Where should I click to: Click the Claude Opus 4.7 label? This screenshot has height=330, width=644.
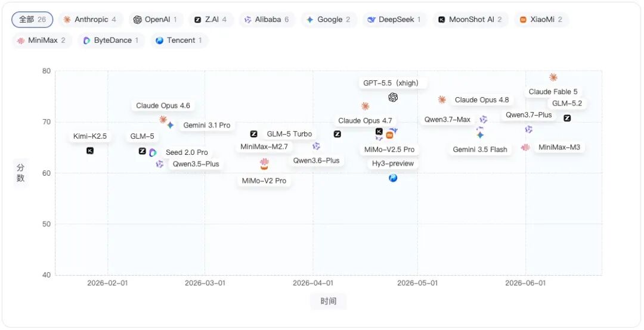(x=365, y=121)
